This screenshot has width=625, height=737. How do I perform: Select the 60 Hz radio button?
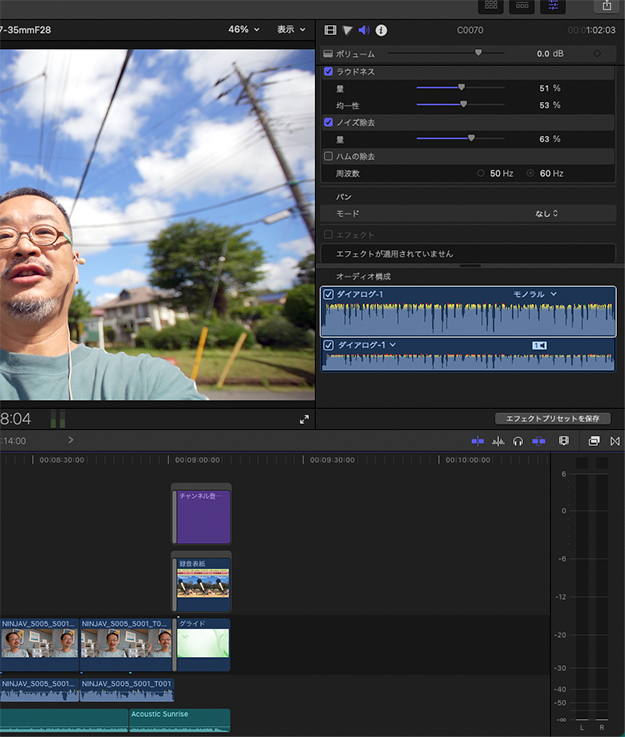[531, 173]
